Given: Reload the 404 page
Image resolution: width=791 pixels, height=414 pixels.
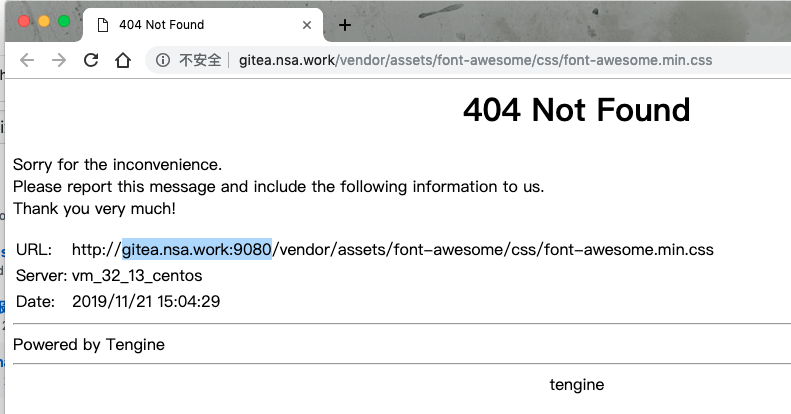Looking at the screenshot, I should point(91,60).
